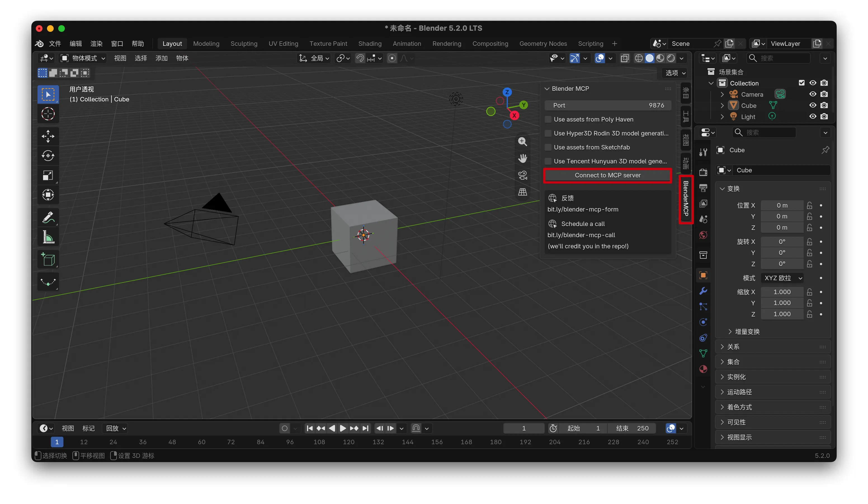Open the Object properties orange square tab

click(703, 275)
